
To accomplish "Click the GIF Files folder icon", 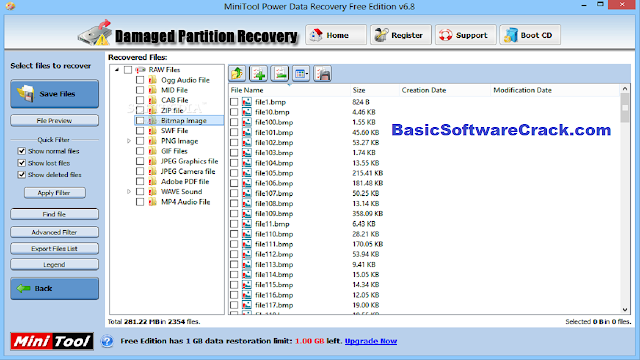I will 153,151.
